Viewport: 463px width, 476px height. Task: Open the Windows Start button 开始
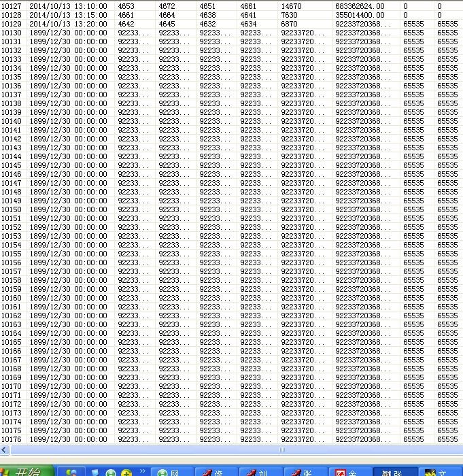point(26,471)
